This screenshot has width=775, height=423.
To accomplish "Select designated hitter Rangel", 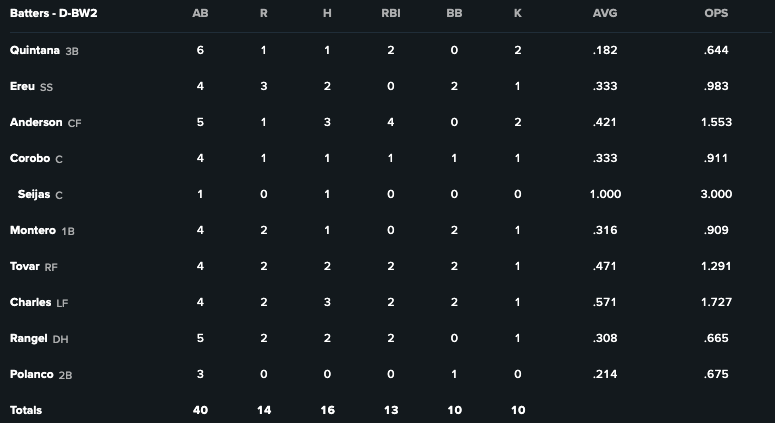I will tap(28, 338).
